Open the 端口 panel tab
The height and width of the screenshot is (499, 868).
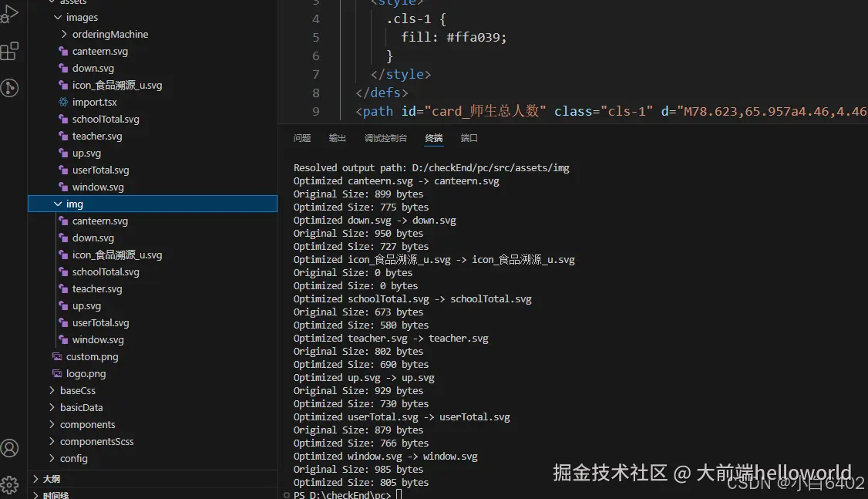point(469,138)
